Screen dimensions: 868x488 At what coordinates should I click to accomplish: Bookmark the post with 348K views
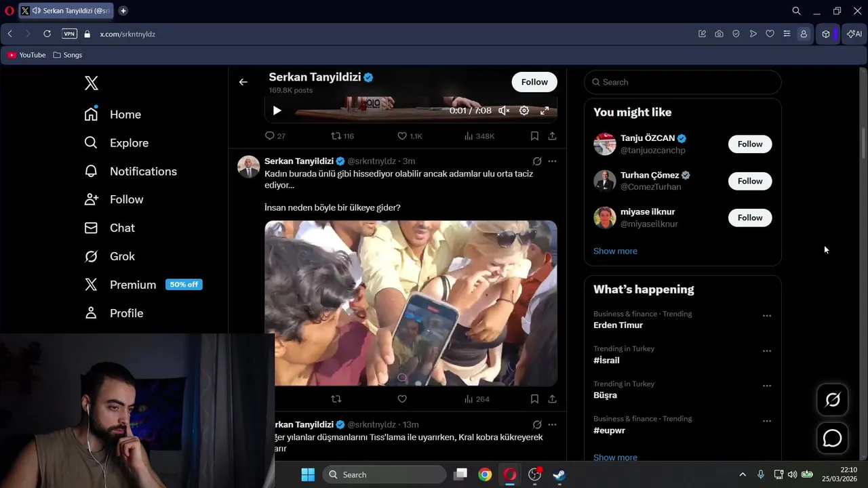point(534,136)
